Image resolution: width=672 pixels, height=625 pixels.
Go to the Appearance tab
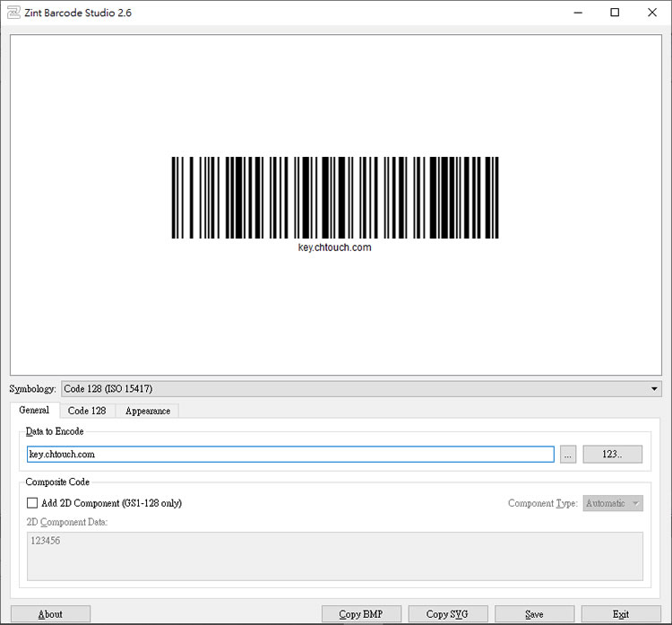[148, 411]
